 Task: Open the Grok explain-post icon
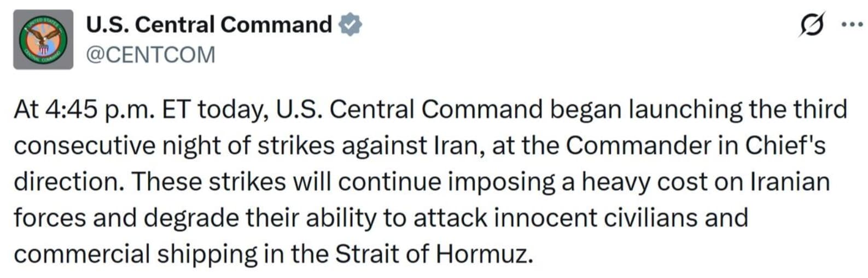[x=812, y=25]
